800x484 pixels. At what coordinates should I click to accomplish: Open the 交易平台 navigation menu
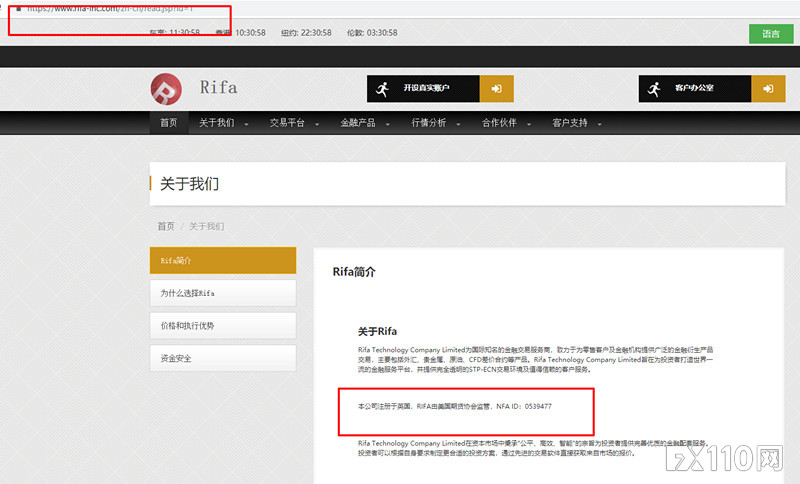(287, 123)
